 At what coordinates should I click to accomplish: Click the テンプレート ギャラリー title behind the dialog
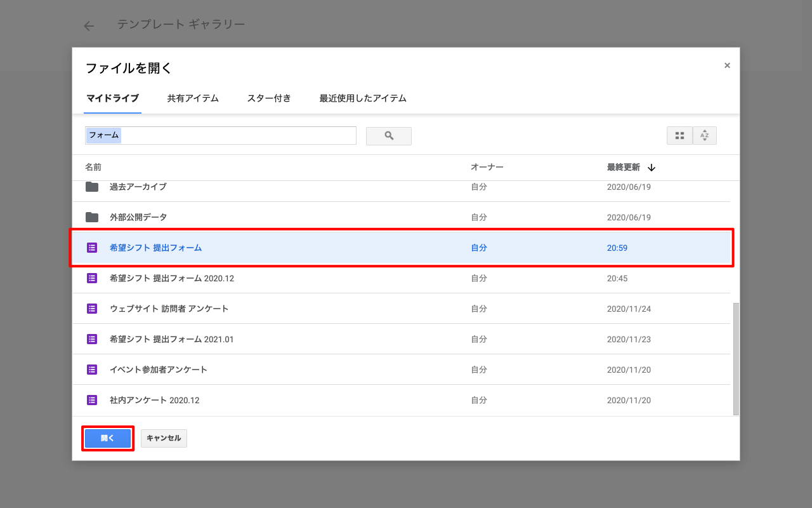tap(181, 25)
